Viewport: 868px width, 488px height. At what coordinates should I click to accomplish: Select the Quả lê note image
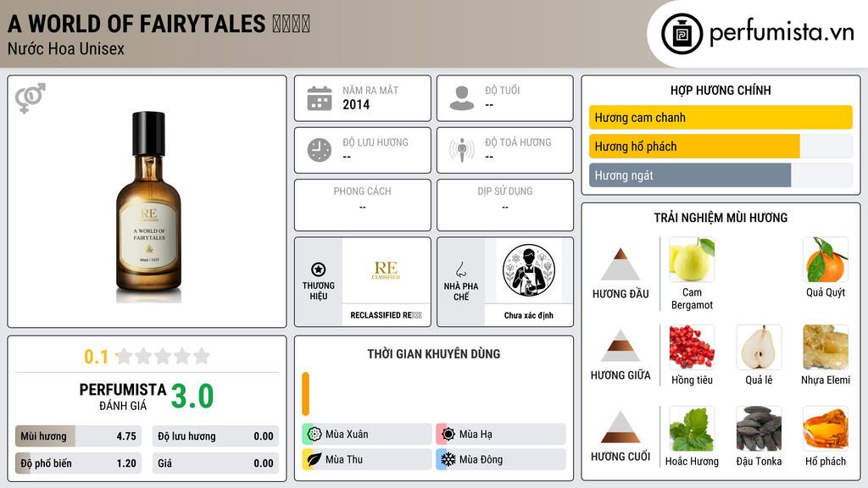759,347
